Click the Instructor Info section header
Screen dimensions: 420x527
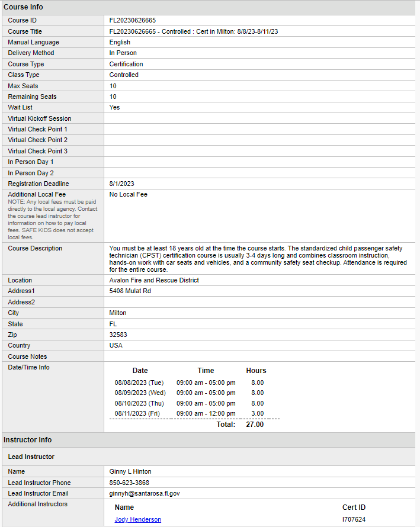click(27, 440)
